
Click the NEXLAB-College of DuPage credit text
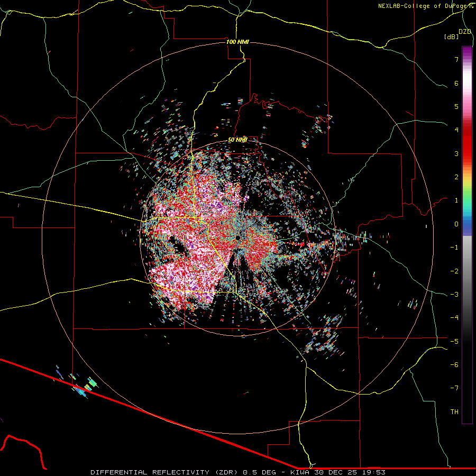[425, 6]
